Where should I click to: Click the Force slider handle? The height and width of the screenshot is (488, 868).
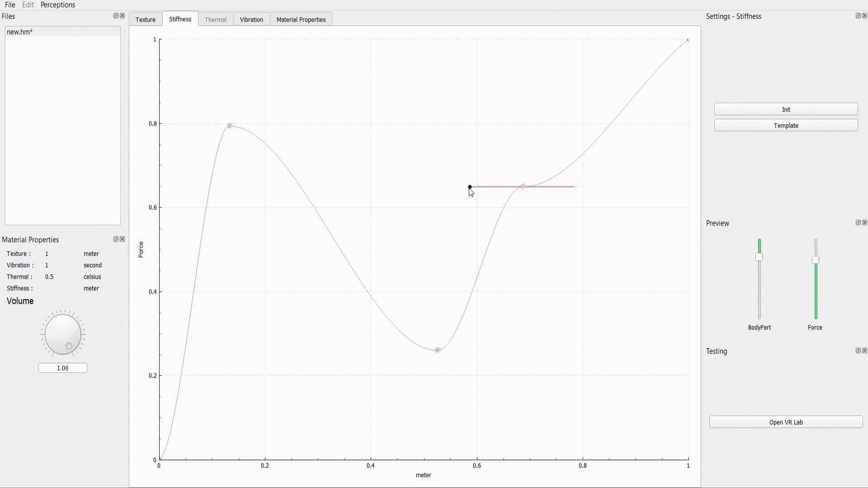[x=816, y=260]
